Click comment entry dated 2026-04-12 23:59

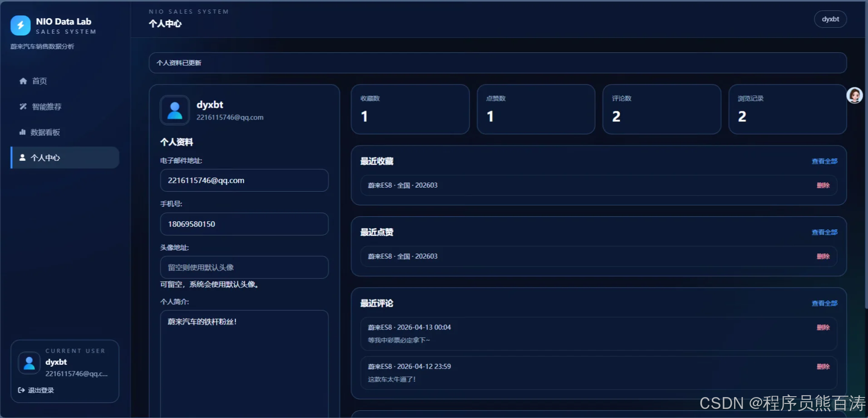[x=599, y=373]
